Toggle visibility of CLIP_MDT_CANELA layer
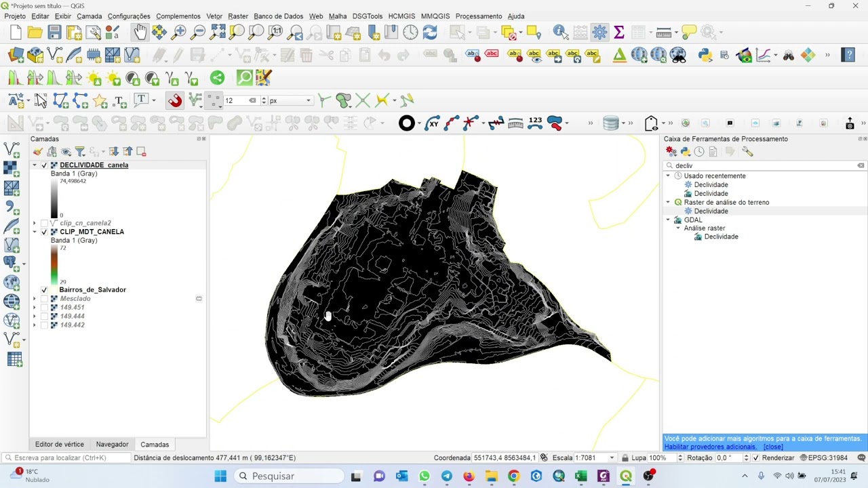 [x=45, y=232]
